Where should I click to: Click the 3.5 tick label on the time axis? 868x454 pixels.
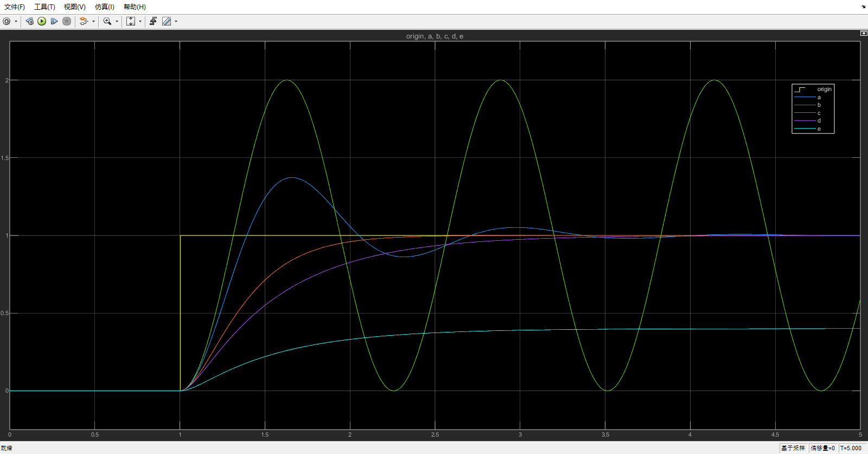click(x=605, y=434)
